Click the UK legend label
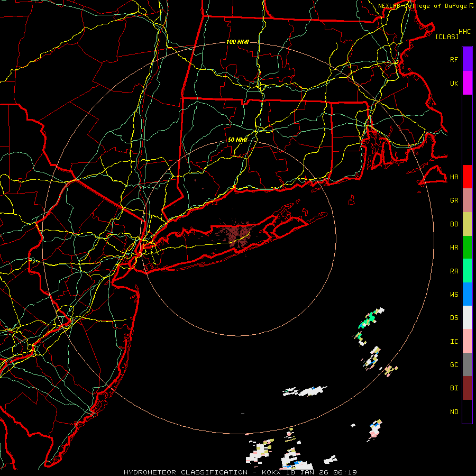Image resolution: width=476 pixels, height=476 pixels. coord(454,83)
